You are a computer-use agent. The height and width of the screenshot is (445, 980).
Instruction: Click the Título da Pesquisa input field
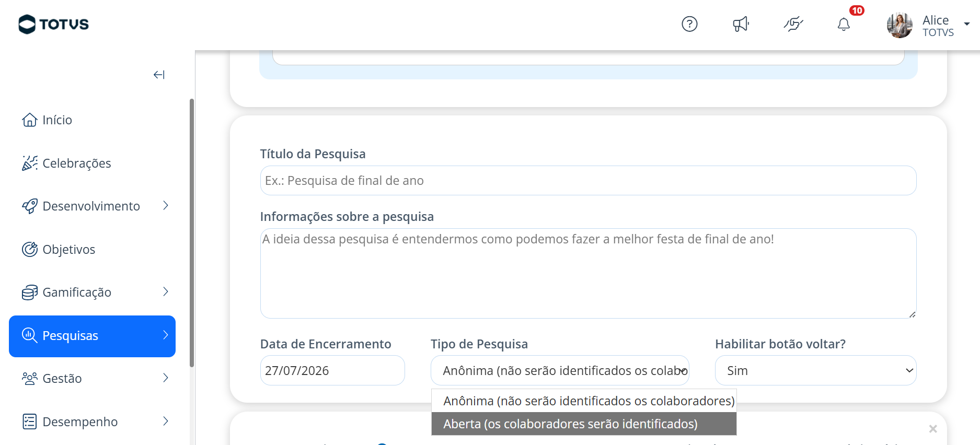tap(588, 181)
